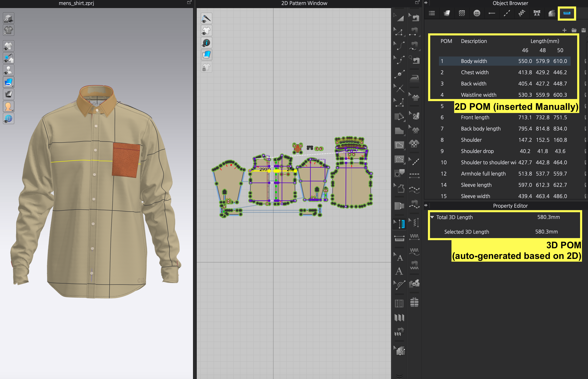Open the Measure tab in Object Browser
Viewport: 588px width, 379px height.
pyautogui.click(x=567, y=13)
